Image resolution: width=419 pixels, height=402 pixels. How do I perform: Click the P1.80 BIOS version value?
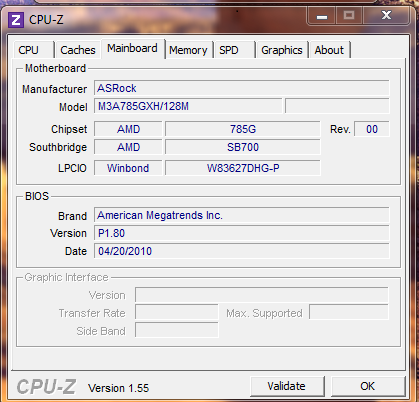[241, 233]
